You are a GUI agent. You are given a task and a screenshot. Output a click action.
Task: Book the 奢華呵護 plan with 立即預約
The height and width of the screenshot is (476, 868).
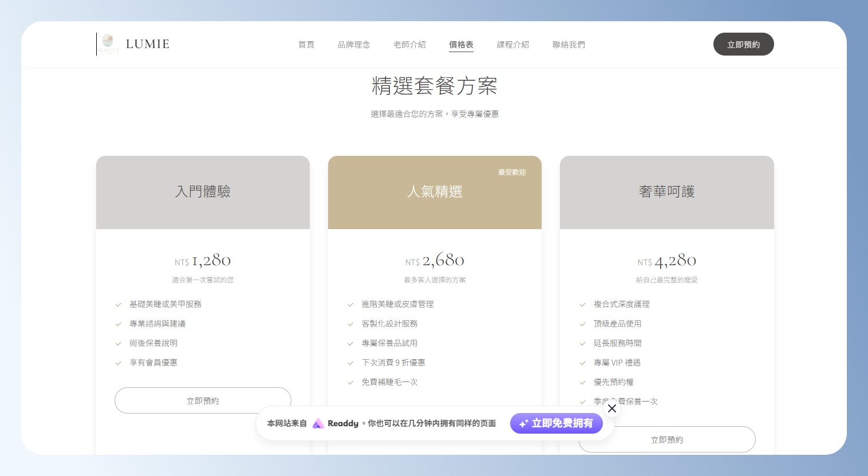tap(666, 440)
